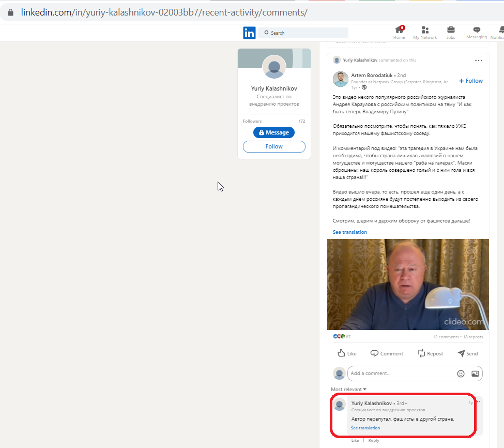This screenshot has width=504, height=448.
Task: Click the commenter avatar in highlighted comment
Action: pyautogui.click(x=340, y=404)
